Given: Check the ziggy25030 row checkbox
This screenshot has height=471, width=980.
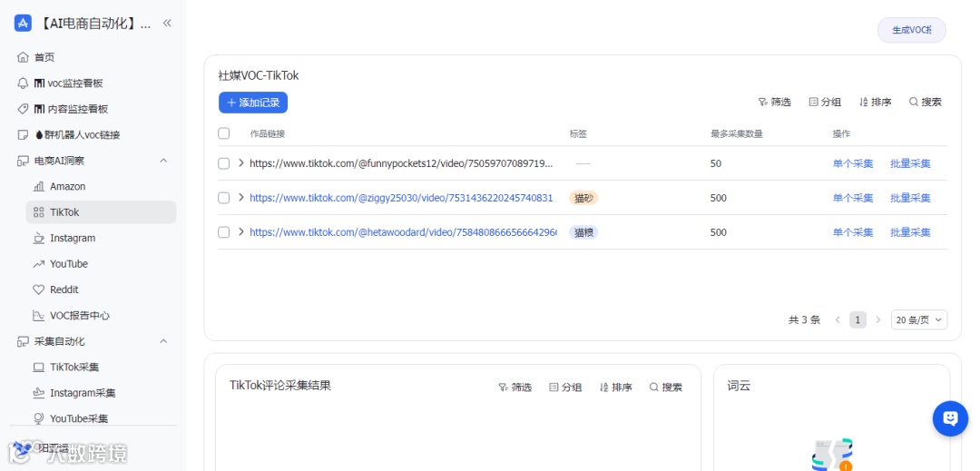Looking at the screenshot, I should coord(224,198).
